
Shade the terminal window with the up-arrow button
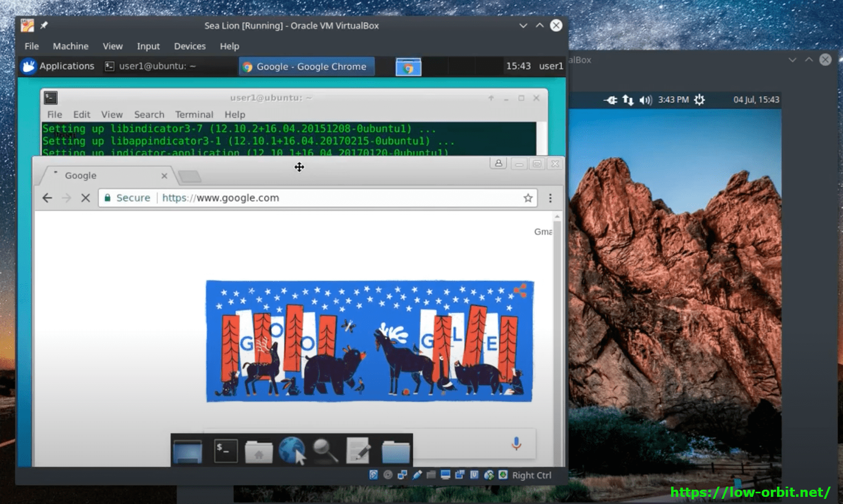click(x=491, y=98)
